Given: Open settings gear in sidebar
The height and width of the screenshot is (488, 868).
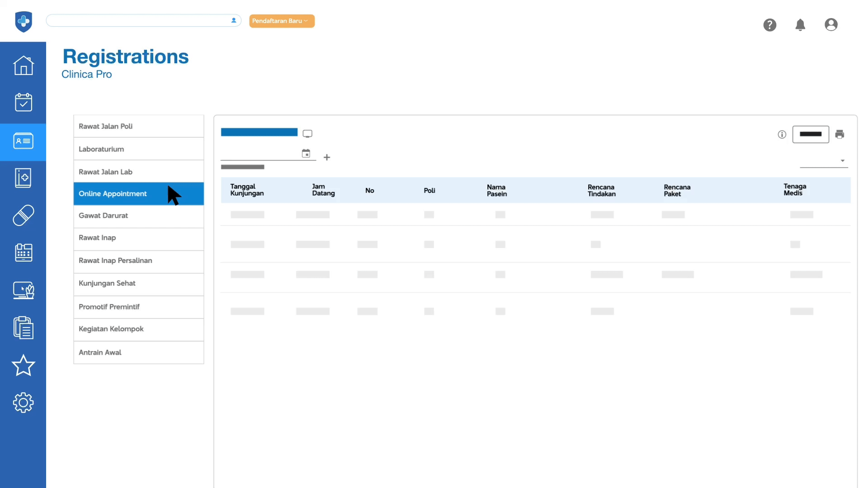Looking at the screenshot, I should (23, 402).
